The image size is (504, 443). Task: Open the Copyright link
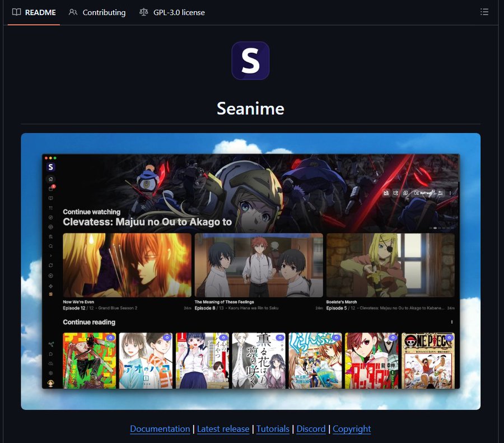(352, 428)
